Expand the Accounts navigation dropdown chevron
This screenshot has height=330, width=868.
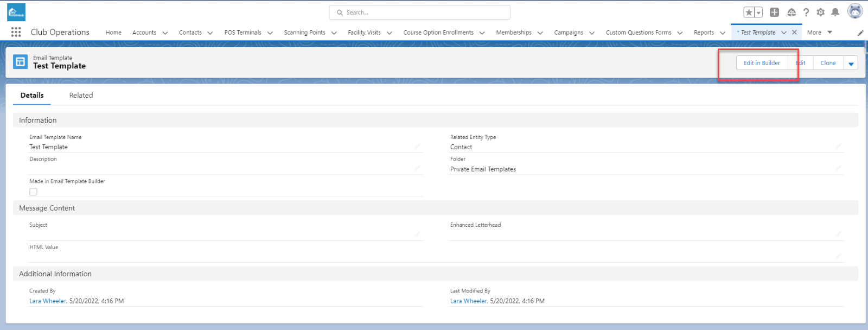pos(165,33)
